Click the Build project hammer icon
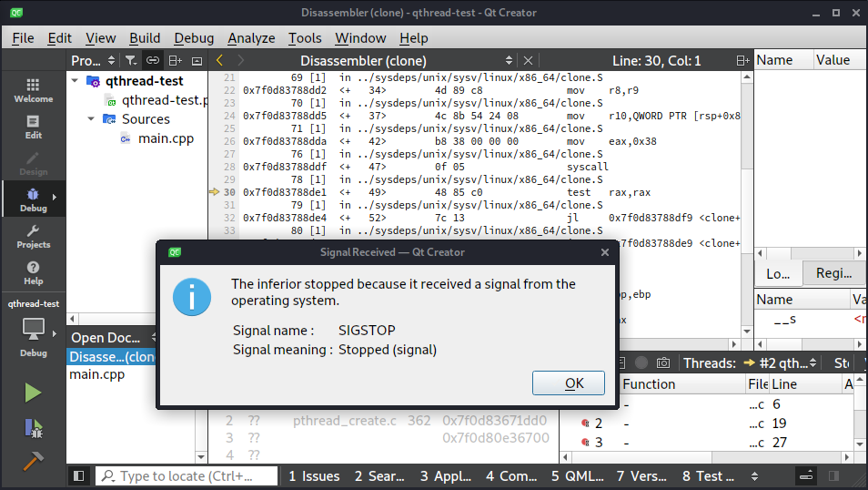This screenshot has width=868, height=490. [x=33, y=461]
